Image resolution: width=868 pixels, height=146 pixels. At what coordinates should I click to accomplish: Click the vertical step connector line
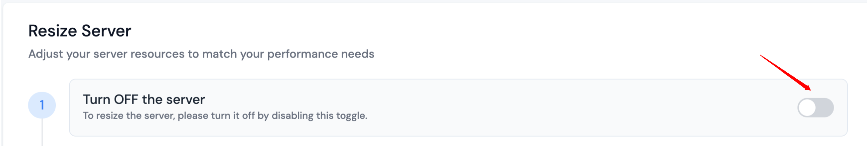tap(42, 132)
